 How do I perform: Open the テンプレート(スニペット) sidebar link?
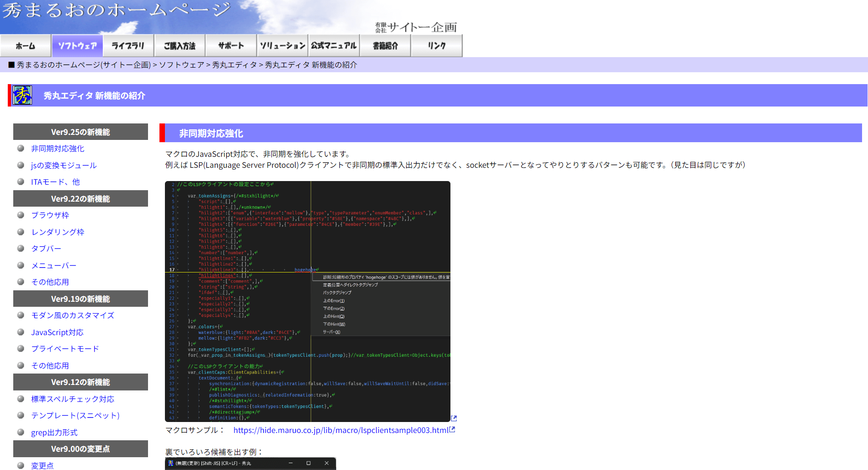[x=75, y=416]
